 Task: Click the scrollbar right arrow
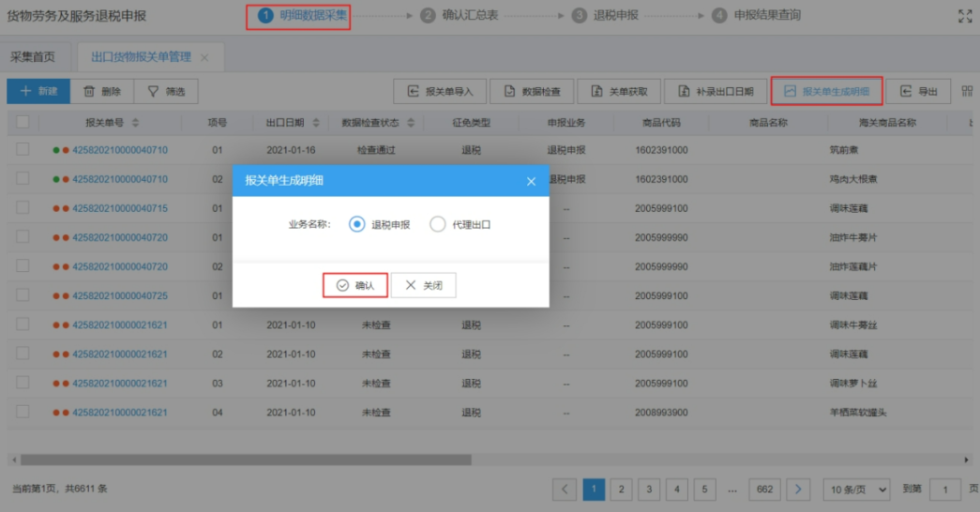click(x=966, y=460)
